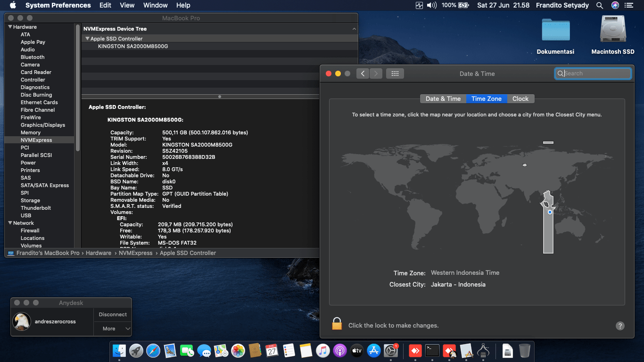The height and width of the screenshot is (362, 644).
Task: Open Photos in the Dock
Action: (x=238, y=351)
